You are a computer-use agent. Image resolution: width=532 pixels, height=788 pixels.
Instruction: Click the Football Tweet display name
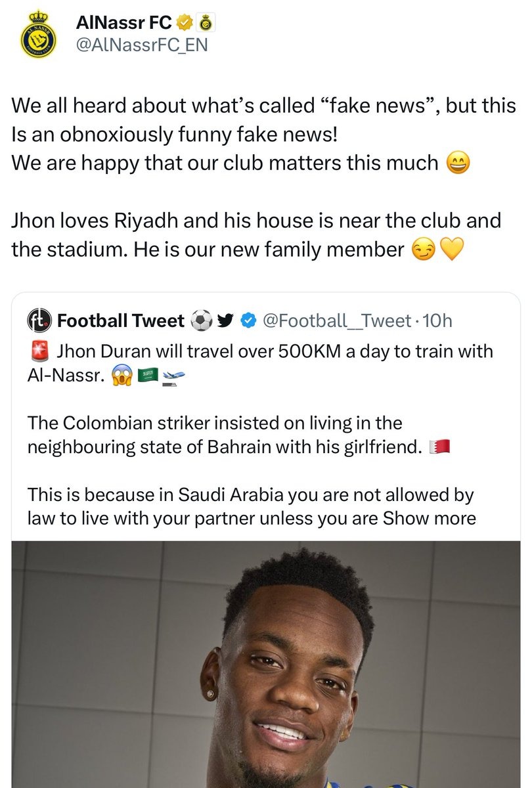[x=121, y=321]
